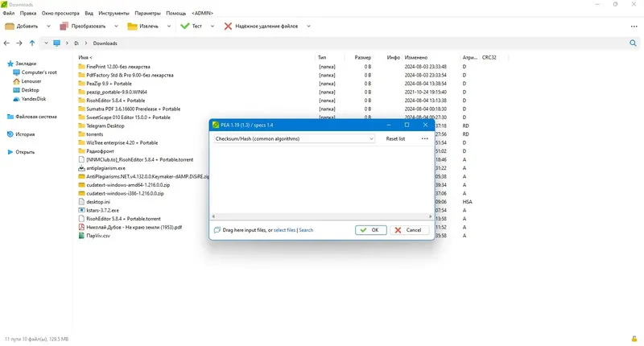The image size is (644, 346).
Task: Open the Checksum/Hash algorithm combo box
Action: [294, 138]
